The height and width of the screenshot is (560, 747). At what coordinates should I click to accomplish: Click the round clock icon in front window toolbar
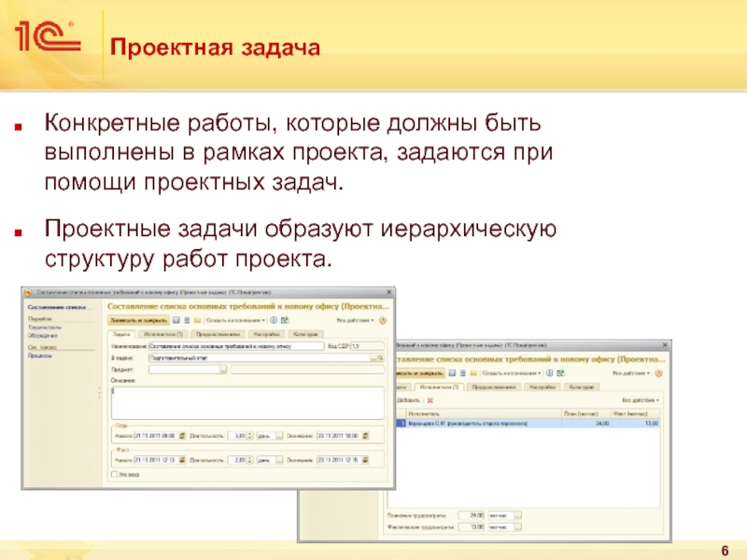(x=274, y=320)
